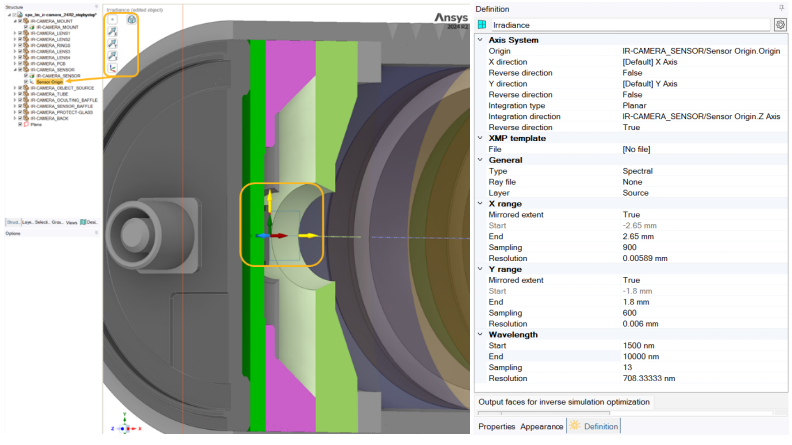The height and width of the screenshot is (445, 792).
Task: Click the yellow rightward manipulator arrow
Action: click(308, 236)
